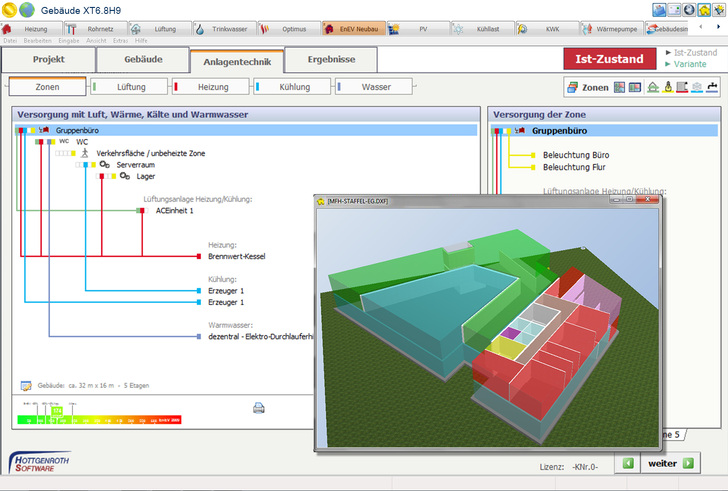Viewport: 728px width, 491px height.
Task: Open the Gebäude tab
Action: pos(143,60)
